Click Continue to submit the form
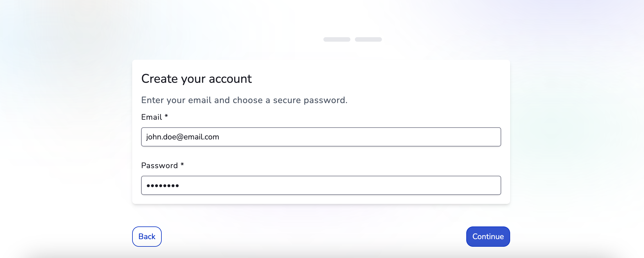The image size is (644, 258). pyautogui.click(x=488, y=237)
